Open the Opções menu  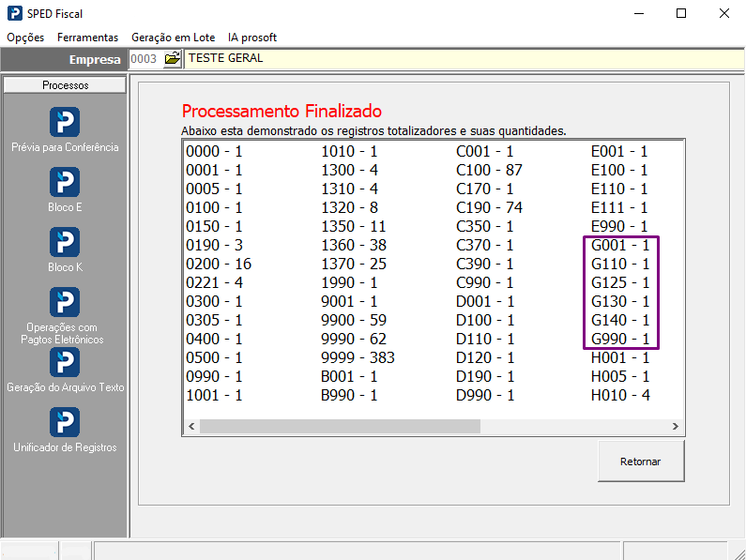click(25, 38)
